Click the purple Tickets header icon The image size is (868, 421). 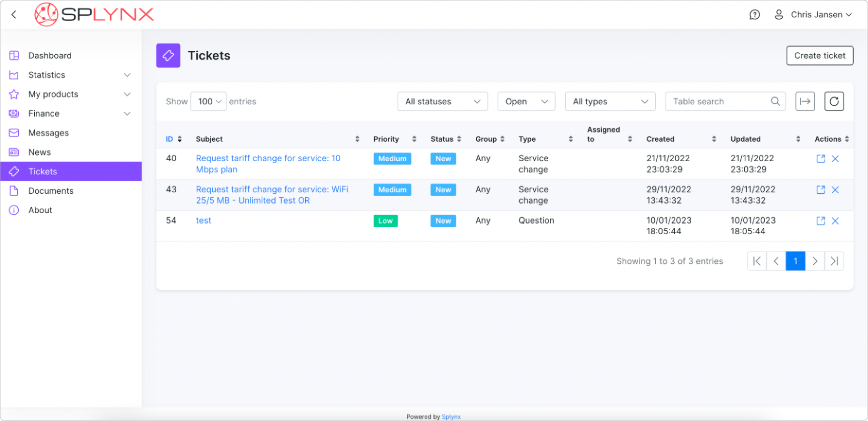pos(168,56)
